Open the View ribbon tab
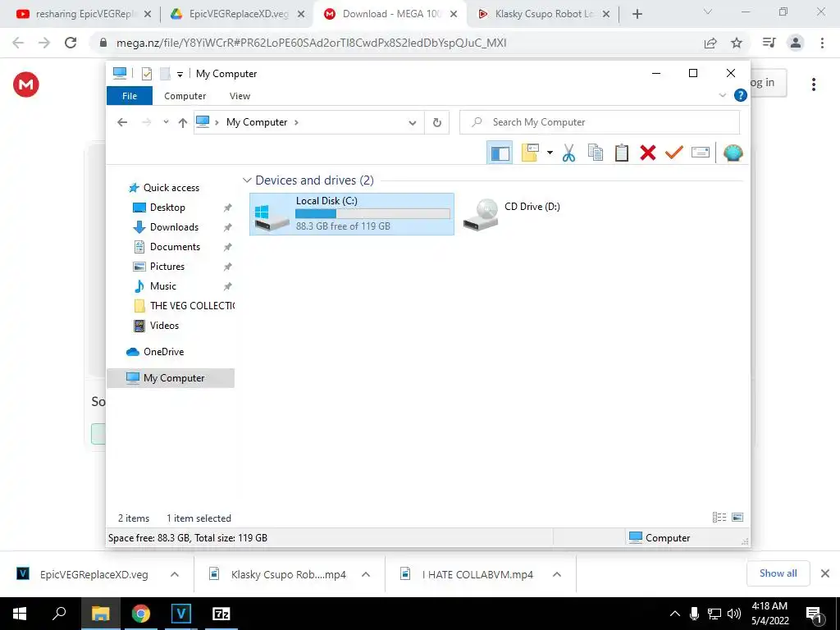Viewport: 840px width, 630px height. 240,96
